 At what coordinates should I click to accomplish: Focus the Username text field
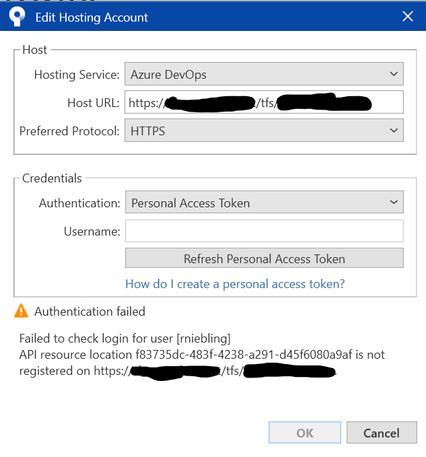[x=264, y=231]
